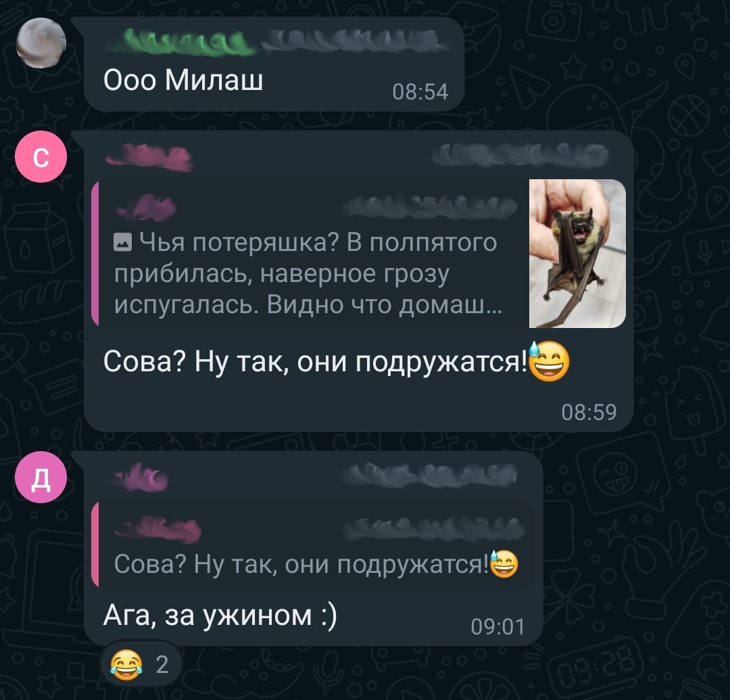Open the pink "С" avatar profile
730x700 pixels.
pyautogui.click(x=41, y=156)
